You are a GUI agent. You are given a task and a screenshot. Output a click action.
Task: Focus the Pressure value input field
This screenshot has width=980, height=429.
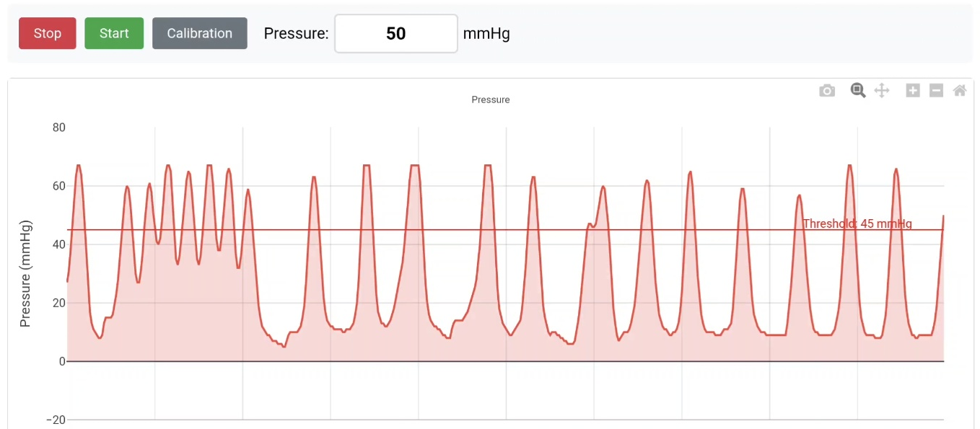click(395, 34)
